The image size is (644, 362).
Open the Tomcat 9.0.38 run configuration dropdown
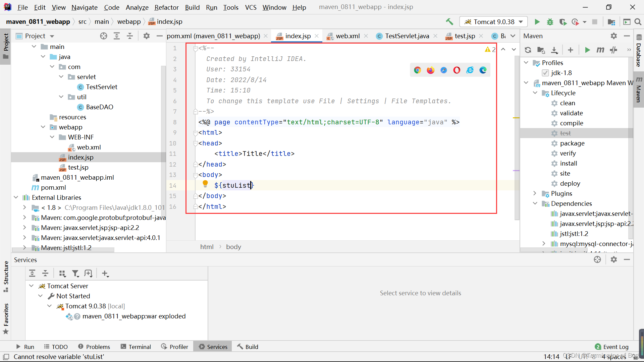tap(493, 22)
